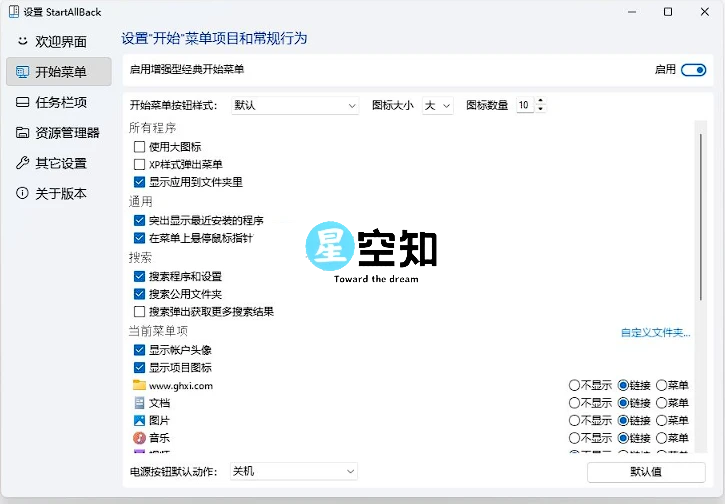Switch to 其它设置
Screen dimensions: 725x504
59,163
